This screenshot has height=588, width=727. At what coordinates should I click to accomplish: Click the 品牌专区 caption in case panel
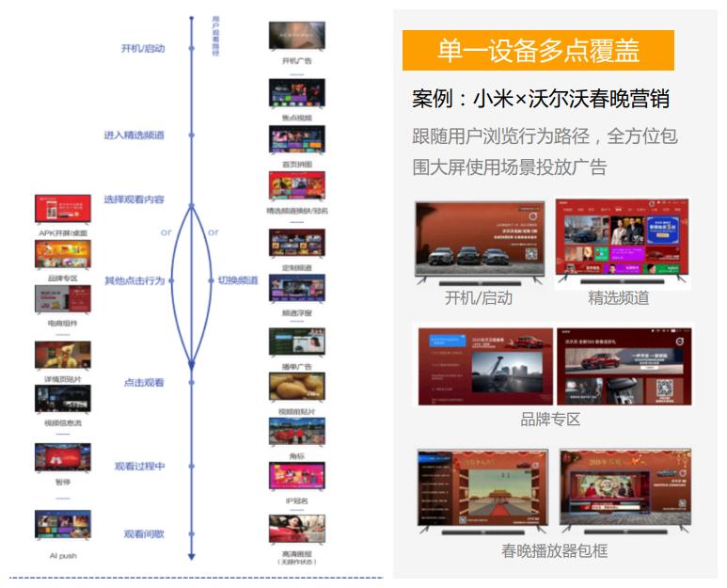pyautogui.click(x=550, y=420)
